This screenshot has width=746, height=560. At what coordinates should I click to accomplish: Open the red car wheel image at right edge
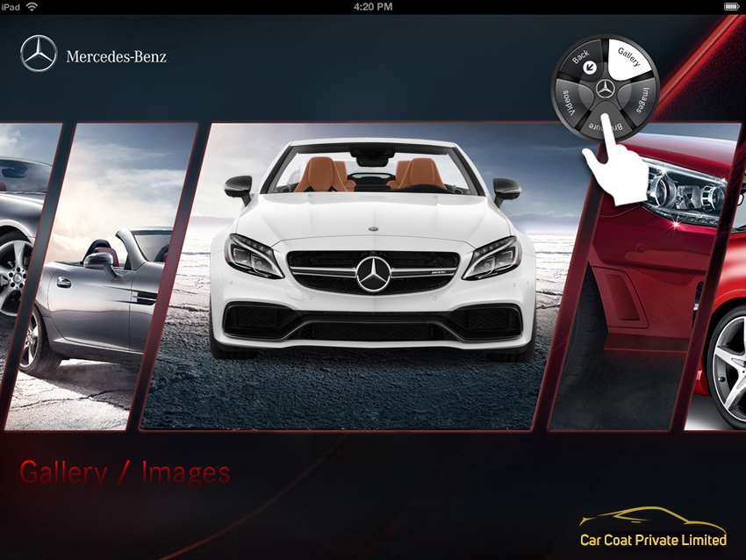719,333
